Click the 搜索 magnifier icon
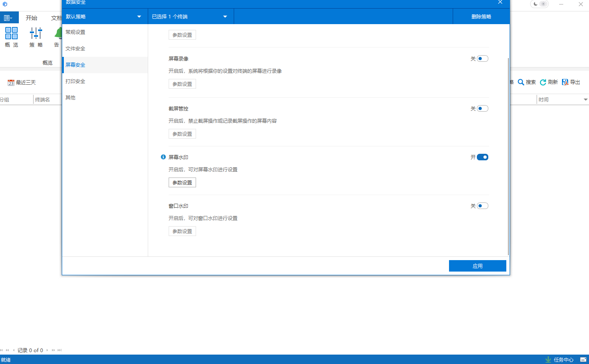 click(x=521, y=82)
